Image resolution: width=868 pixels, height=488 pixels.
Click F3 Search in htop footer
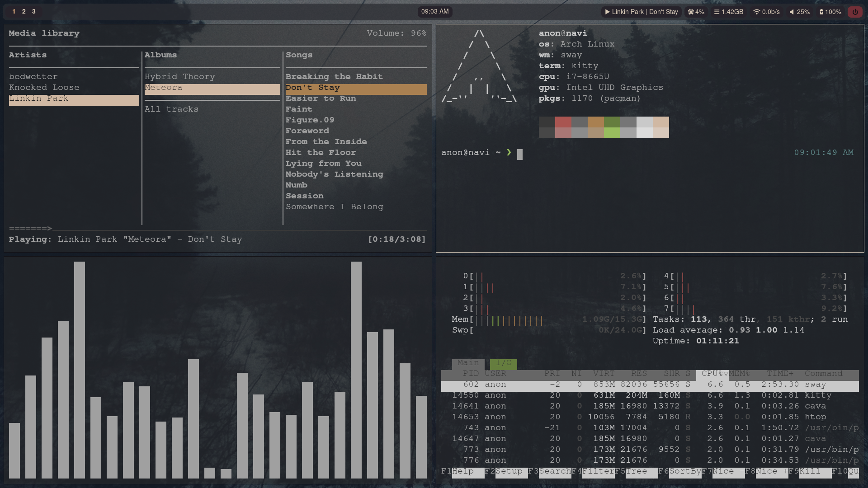pyautogui.click(x=549, y=472)
